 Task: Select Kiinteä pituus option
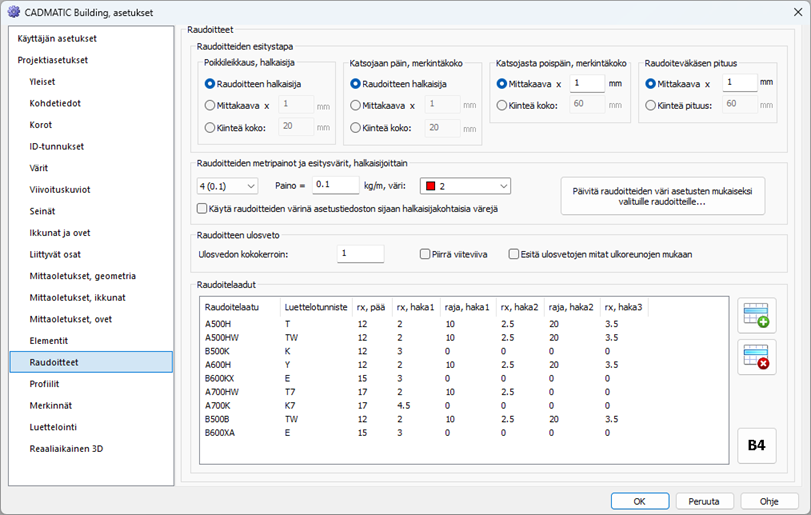point(679,105)
